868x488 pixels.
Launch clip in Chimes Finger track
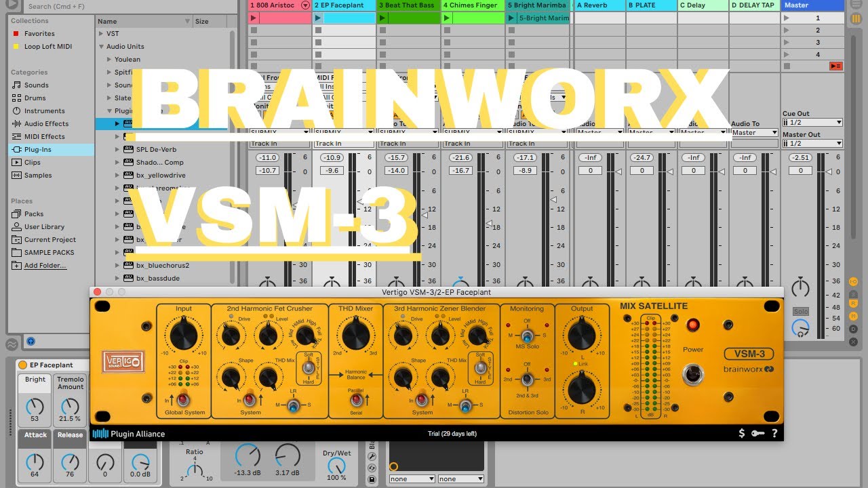pos(447,18)
